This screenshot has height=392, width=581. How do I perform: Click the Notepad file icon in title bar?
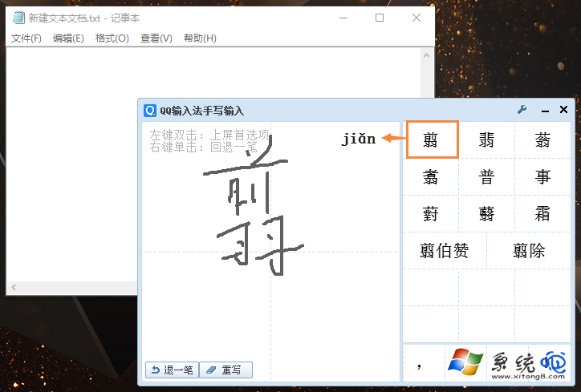coord(18,18)
